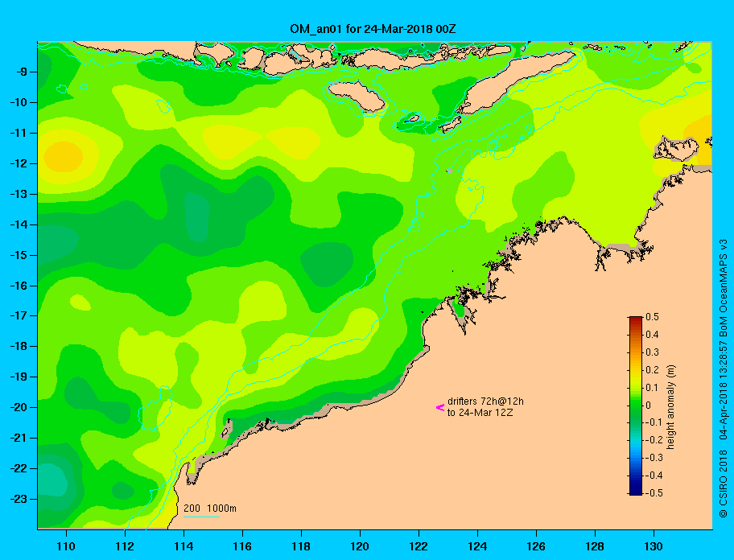
Task: Click longitude label 114 on bottom axis
Action: [183, 546]
